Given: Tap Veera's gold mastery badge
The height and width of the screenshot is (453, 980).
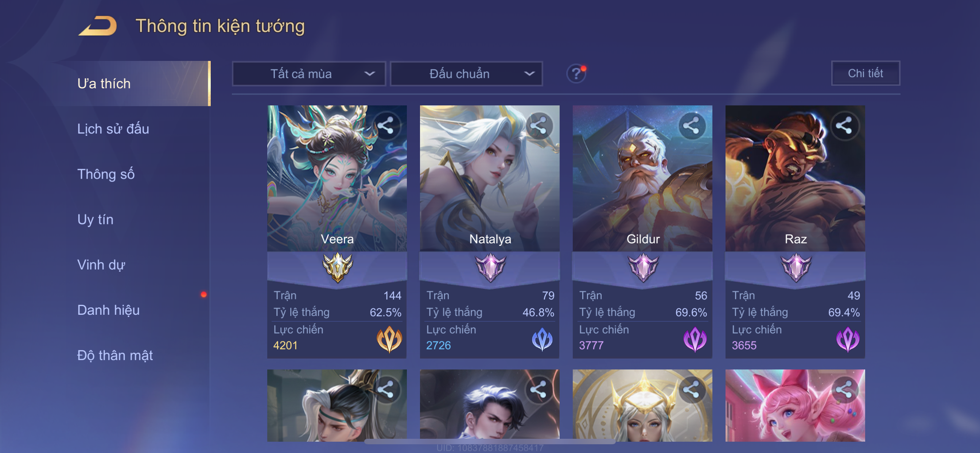Looking at the screenshot, I should click(338, 267).
